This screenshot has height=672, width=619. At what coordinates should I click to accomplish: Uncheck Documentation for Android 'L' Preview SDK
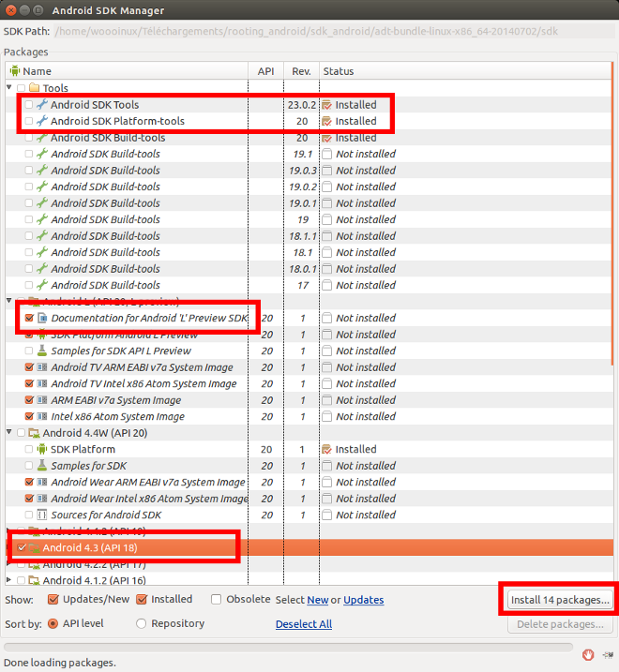[x=29, y=318]
